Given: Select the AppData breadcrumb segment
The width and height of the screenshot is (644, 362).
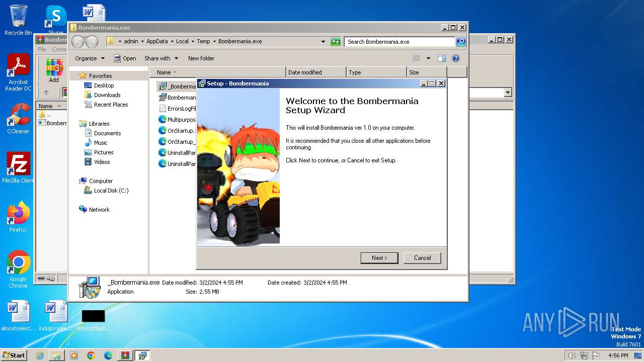Looking at the screenshot, I should point(157,41).
